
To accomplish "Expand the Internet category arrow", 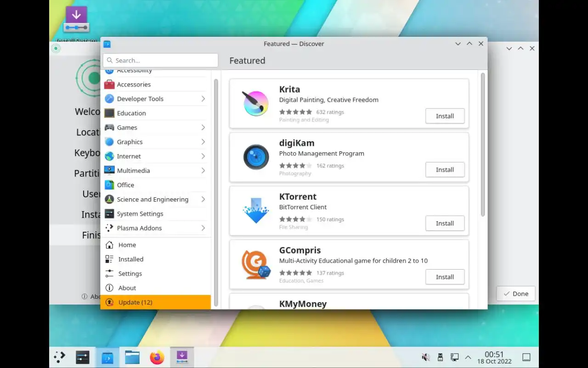I will click(x=203, y=156).
